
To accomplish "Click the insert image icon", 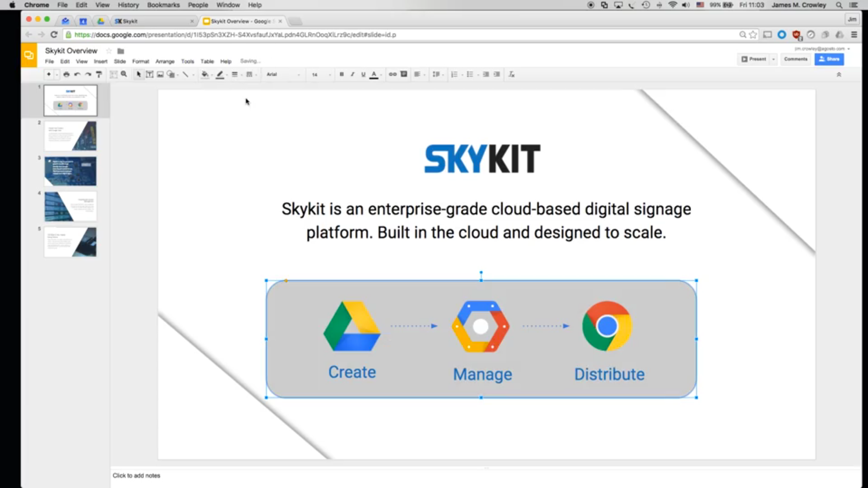I will (160, 74).
